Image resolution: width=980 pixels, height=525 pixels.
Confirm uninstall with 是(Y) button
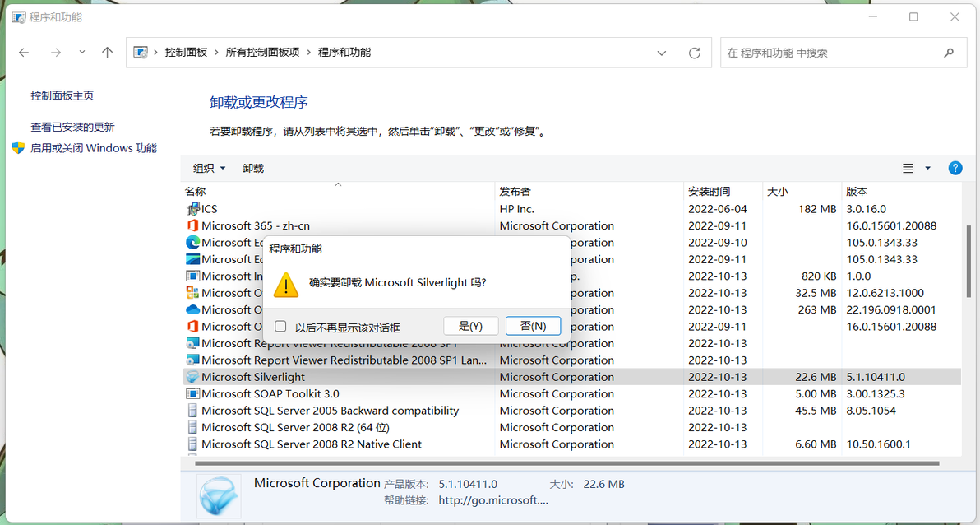[470, 326]
